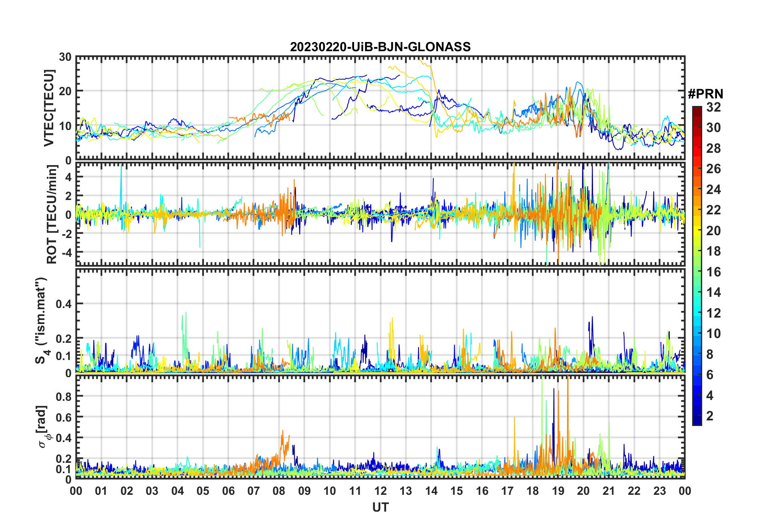Click the UT axis tick "09"
The height and width of the screenshot is (532, 761).
tap(304, 491)
